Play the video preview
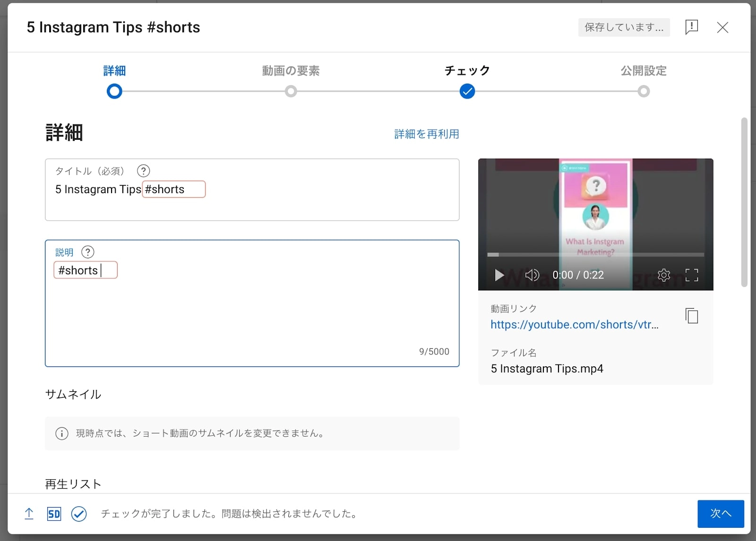This screenshot has height=541, width=756. (x=499, y=275)
